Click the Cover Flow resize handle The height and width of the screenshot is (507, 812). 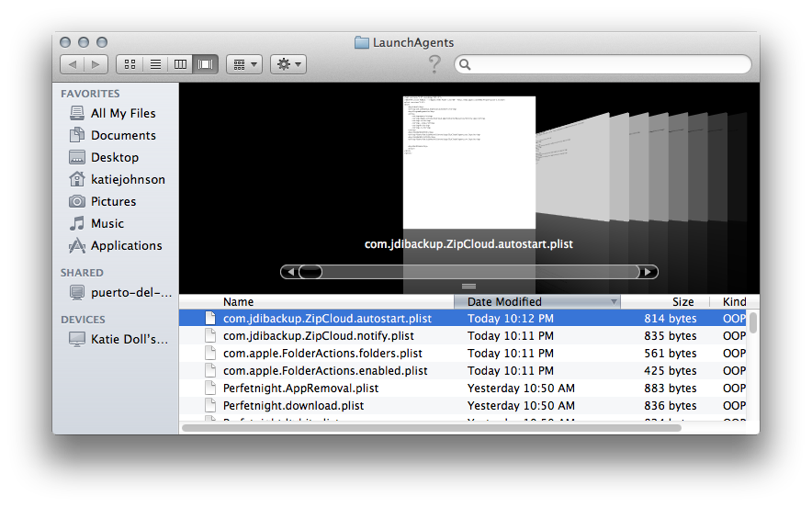tap(468, 286)
